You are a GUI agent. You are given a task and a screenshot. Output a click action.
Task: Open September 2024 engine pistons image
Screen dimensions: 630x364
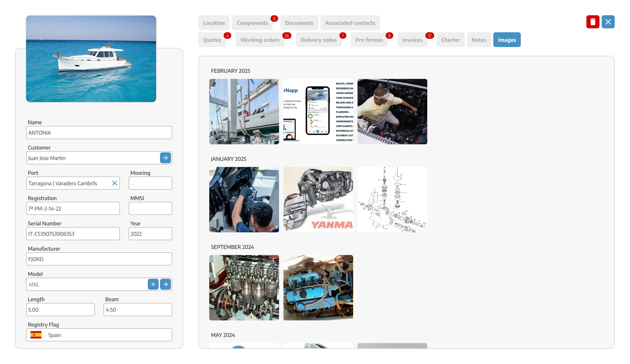(x=244, y=288)
